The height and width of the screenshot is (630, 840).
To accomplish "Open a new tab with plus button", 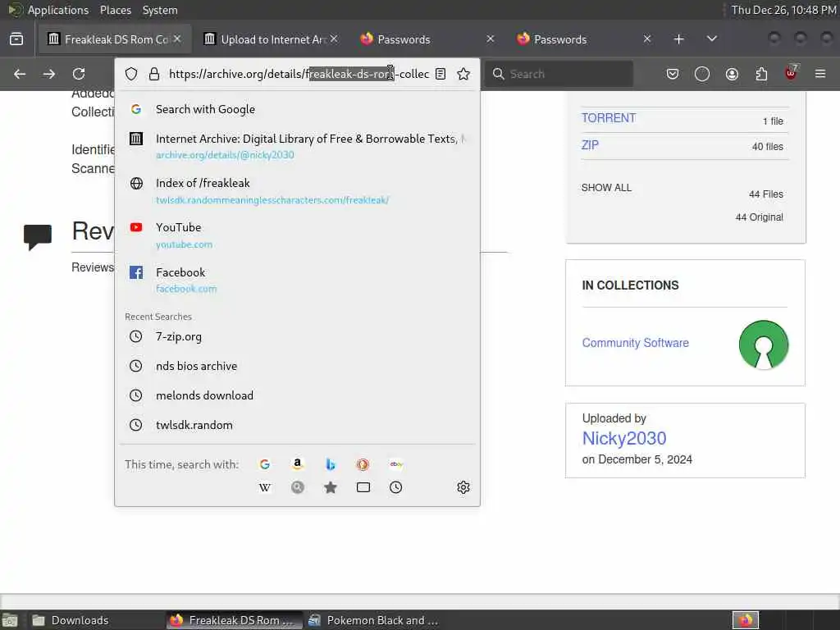I will click(x=678, y=39).
